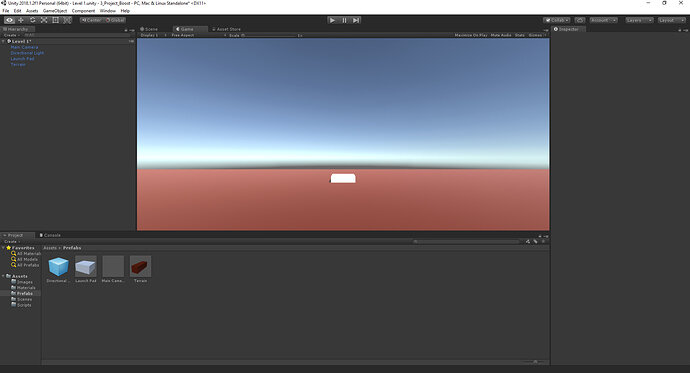Open the Materials folder

[x=23, y=288]
